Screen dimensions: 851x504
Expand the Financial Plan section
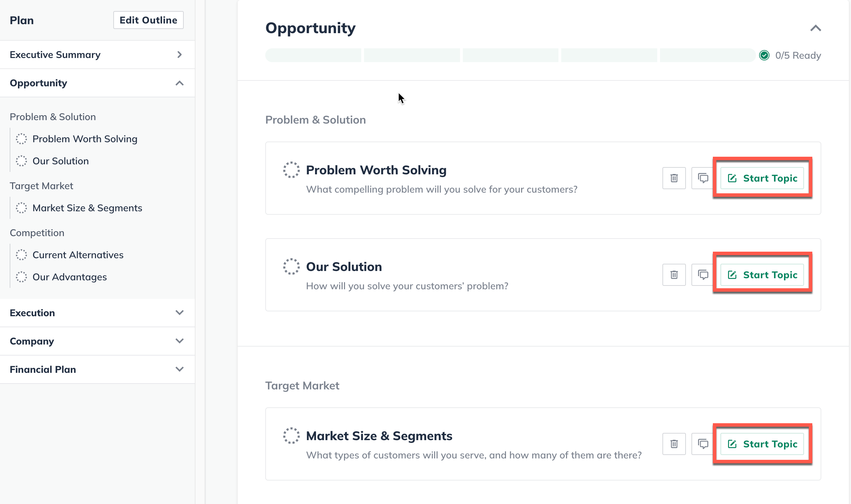pyautogui.click(x=179, y=369)
